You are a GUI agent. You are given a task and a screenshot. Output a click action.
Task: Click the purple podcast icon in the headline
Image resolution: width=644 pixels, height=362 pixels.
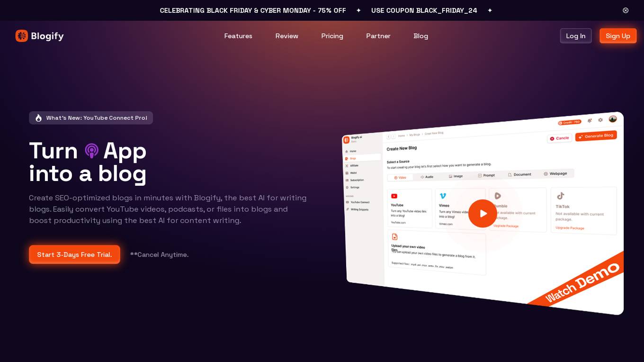coord(91,151)
